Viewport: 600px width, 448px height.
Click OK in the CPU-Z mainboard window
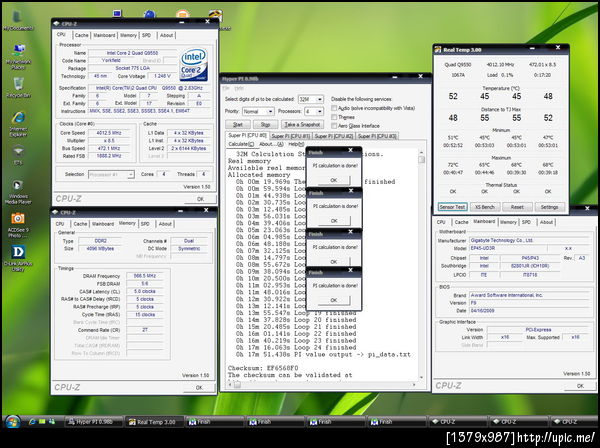(580, 386)
